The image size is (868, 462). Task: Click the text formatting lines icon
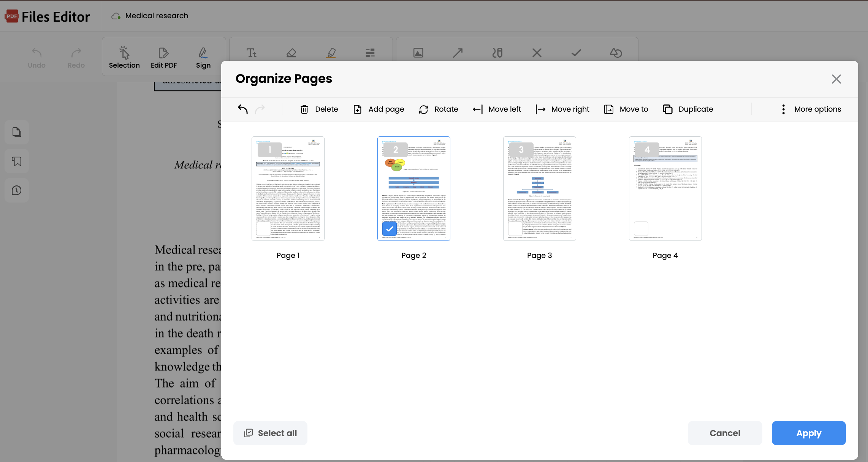click(x=370, y=53)
